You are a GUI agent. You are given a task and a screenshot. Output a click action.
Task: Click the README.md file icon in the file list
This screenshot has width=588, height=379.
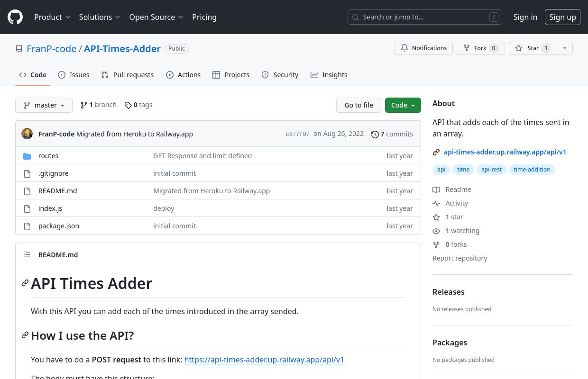(27, 191)
